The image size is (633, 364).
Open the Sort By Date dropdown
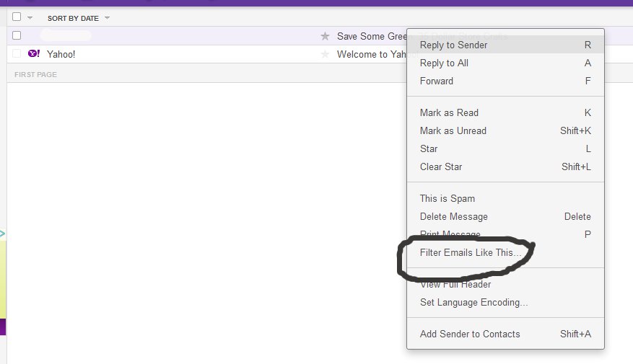click(79, 18)
